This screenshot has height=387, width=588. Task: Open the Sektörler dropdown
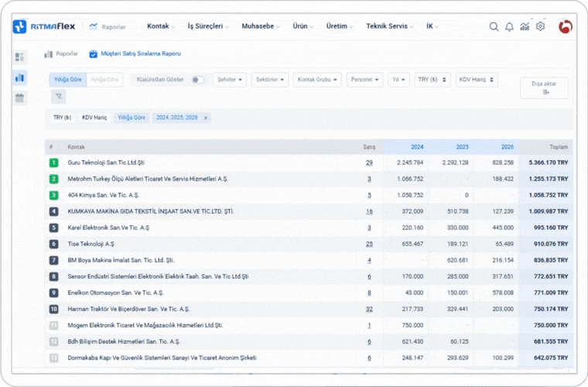coord(270,80)
